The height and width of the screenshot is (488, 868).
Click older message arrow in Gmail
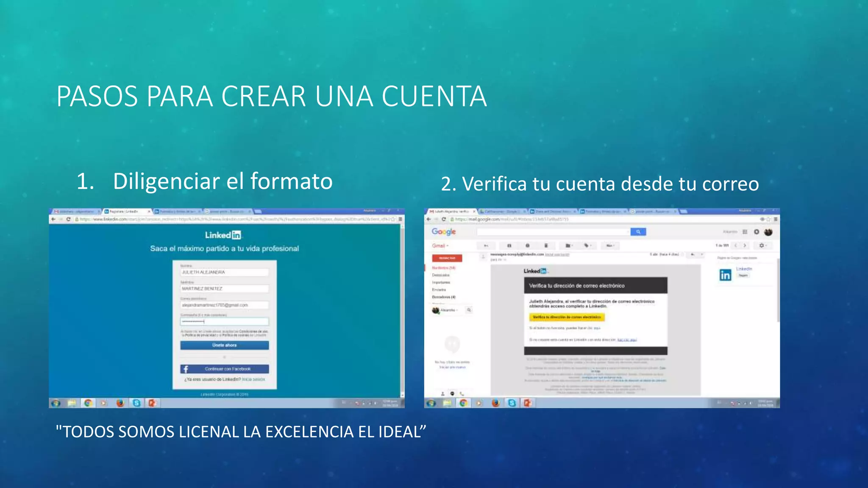pyautogui.click(x=745, y=246)
